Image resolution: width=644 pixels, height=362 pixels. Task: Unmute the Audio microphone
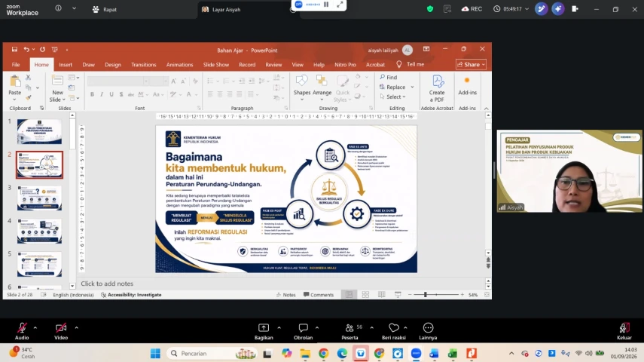pyautogui.click(x=22, y=331)
